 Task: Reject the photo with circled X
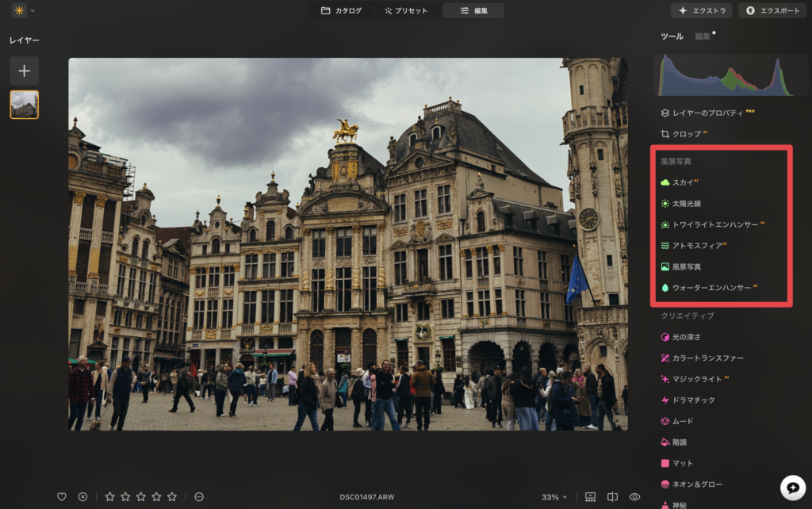(x=82, y=496)
